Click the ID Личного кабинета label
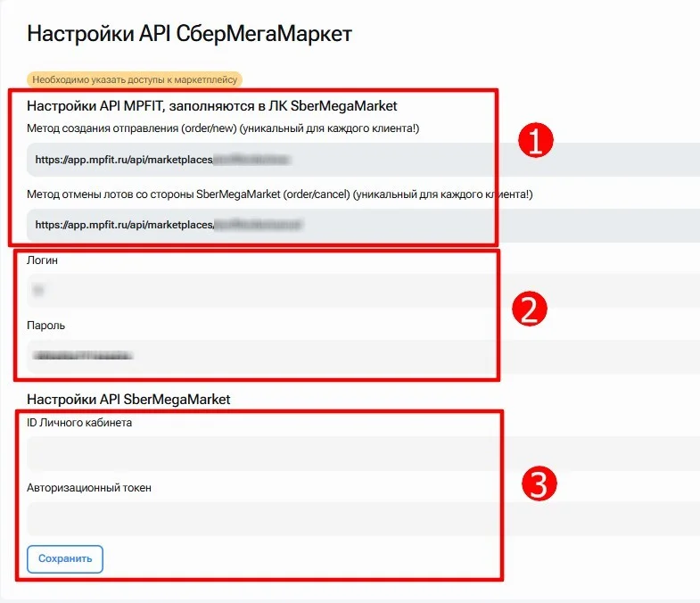The height and width of the screenshot is (603, 700). coord(79,423)
